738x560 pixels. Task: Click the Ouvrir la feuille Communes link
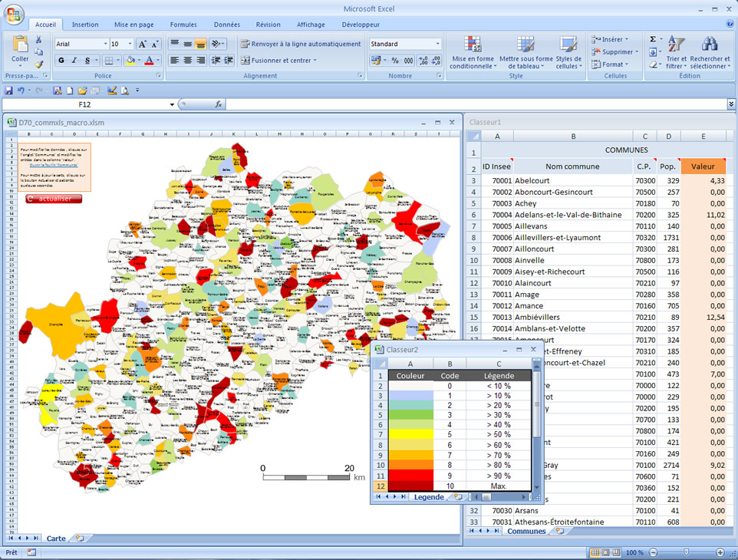[x=54, y=165]
